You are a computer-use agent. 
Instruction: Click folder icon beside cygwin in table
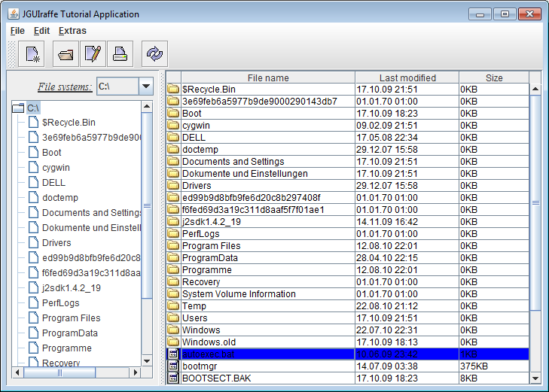click(173, 125)
